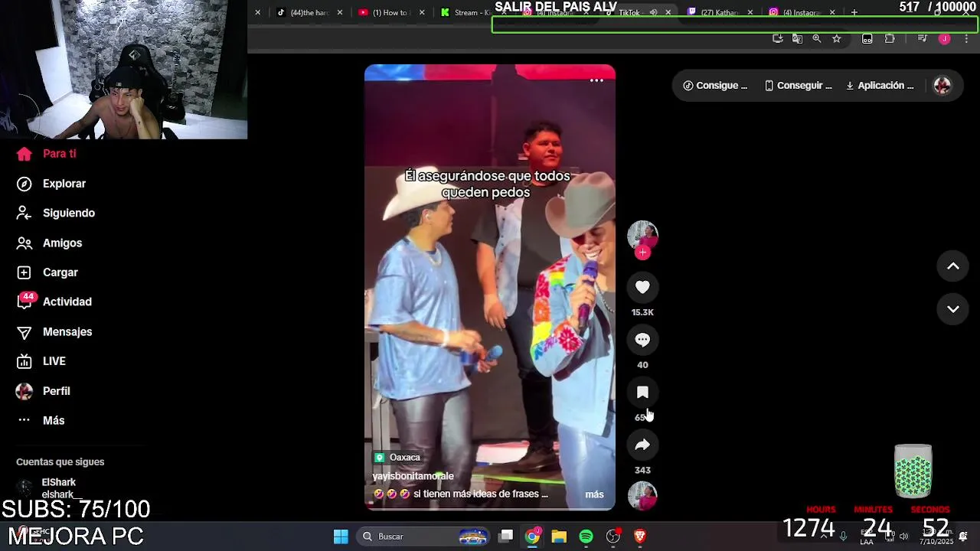The width and height of the screenshot is (980, 551).
Task: Open Windows Start menu
Action: (341, 536)
